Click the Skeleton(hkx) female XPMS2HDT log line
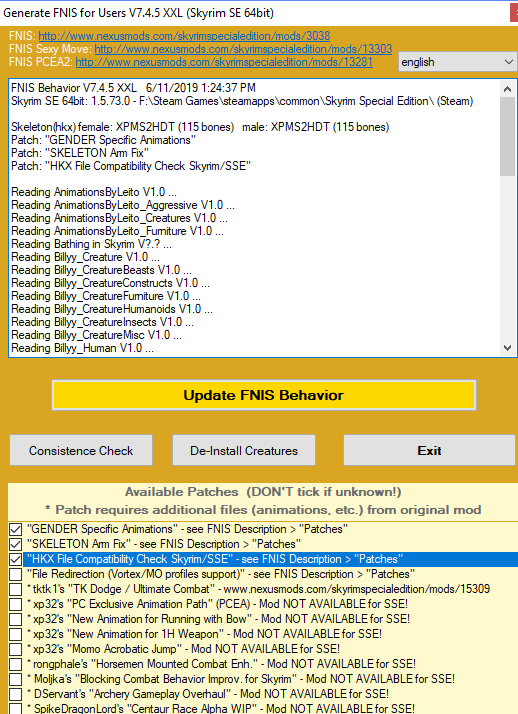Viewport: 518px width, 714px height. (200, 127)
